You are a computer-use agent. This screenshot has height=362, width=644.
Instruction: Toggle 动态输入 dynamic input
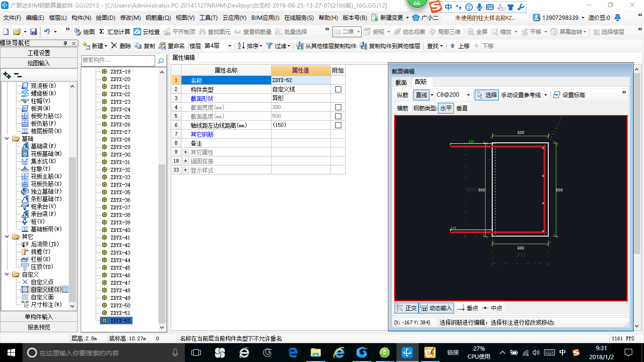tap(436, 308)
